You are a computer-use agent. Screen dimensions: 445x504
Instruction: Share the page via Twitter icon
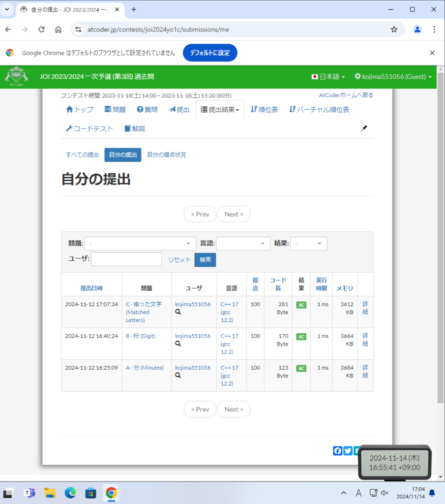click(348, 451)
